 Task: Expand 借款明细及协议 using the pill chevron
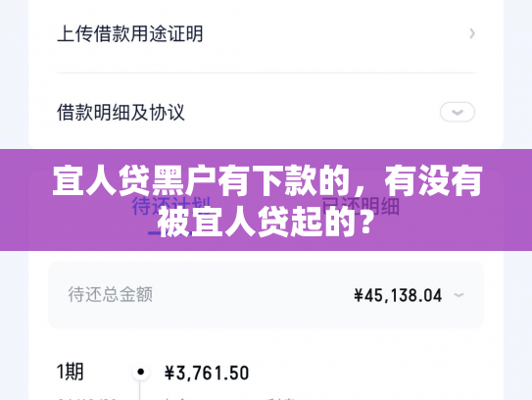(457, 112)
